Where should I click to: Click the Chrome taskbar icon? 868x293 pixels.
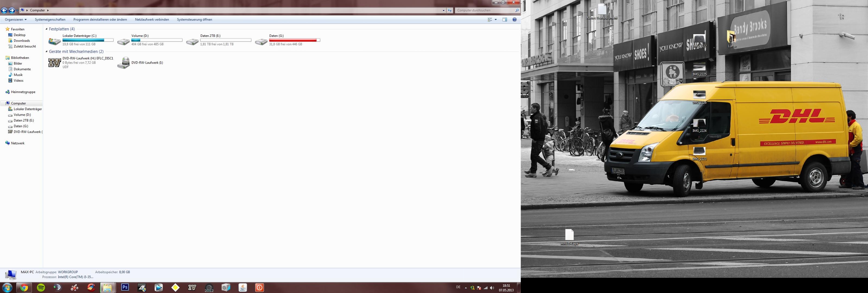24,288
